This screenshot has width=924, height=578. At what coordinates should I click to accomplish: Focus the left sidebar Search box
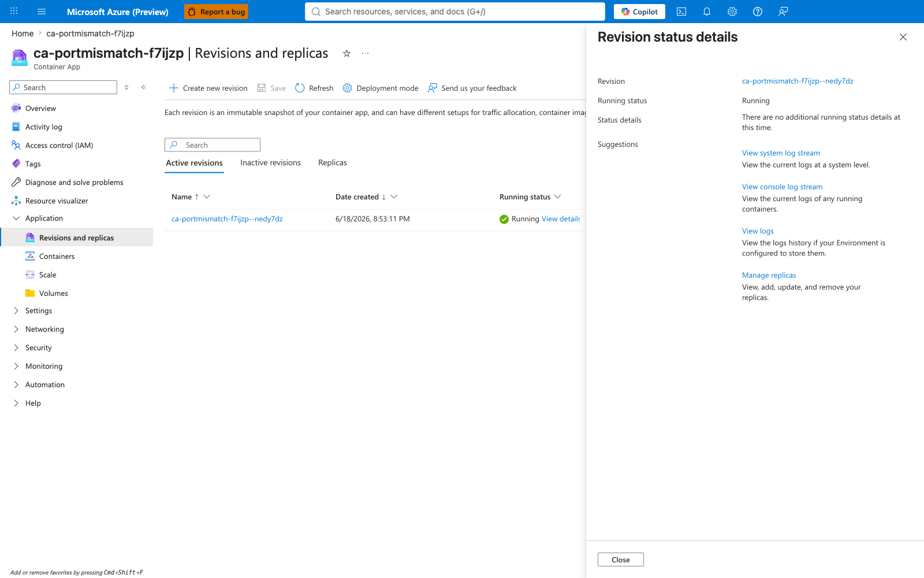tap(63, 87)
